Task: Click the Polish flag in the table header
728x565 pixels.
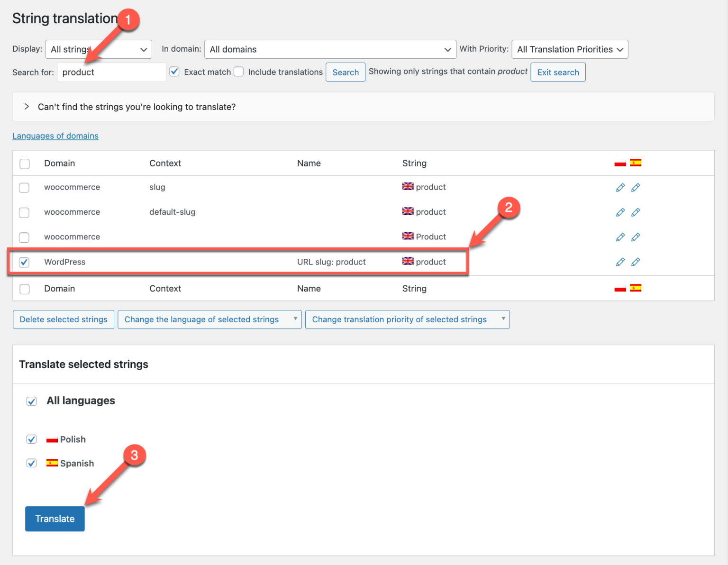Action: [x=620, y=163]
